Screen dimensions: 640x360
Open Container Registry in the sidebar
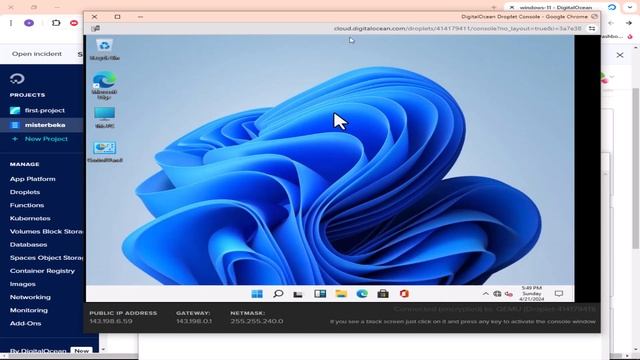click(42, 271)
